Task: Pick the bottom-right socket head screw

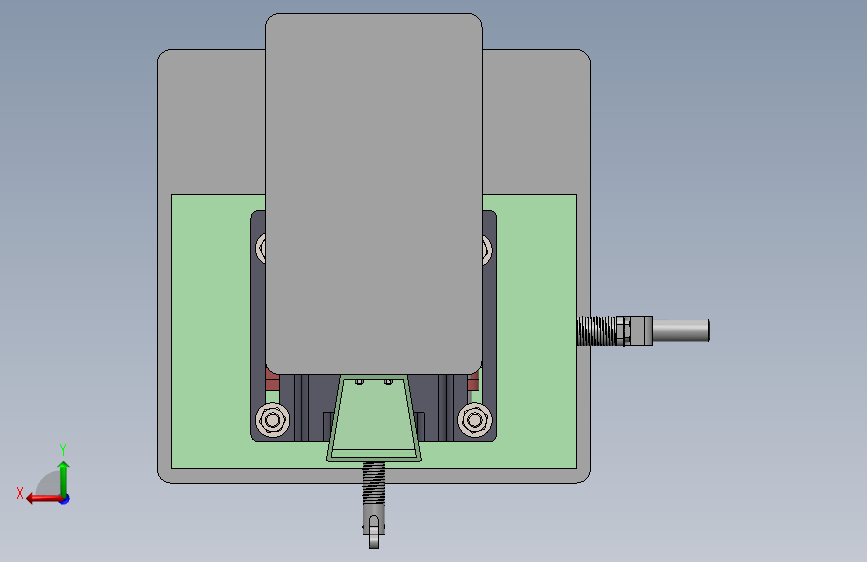Action: pos(474,420)
